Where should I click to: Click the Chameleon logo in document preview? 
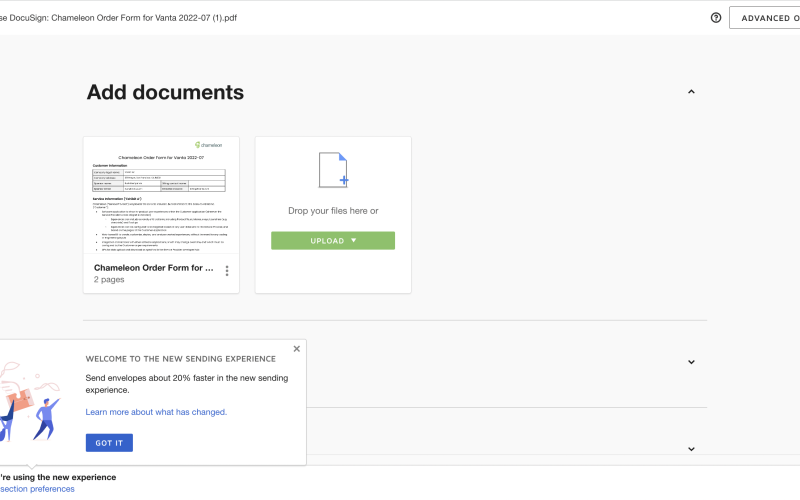[x=209, y=146]
